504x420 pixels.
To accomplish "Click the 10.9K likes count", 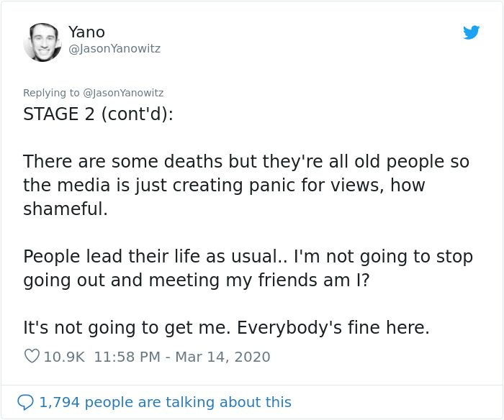I will [64, 357].
